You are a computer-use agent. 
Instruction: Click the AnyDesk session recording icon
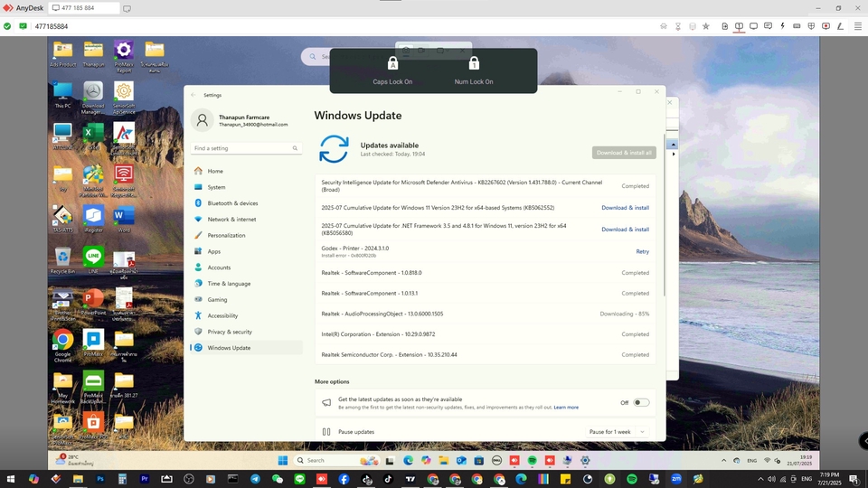point(826,26)
